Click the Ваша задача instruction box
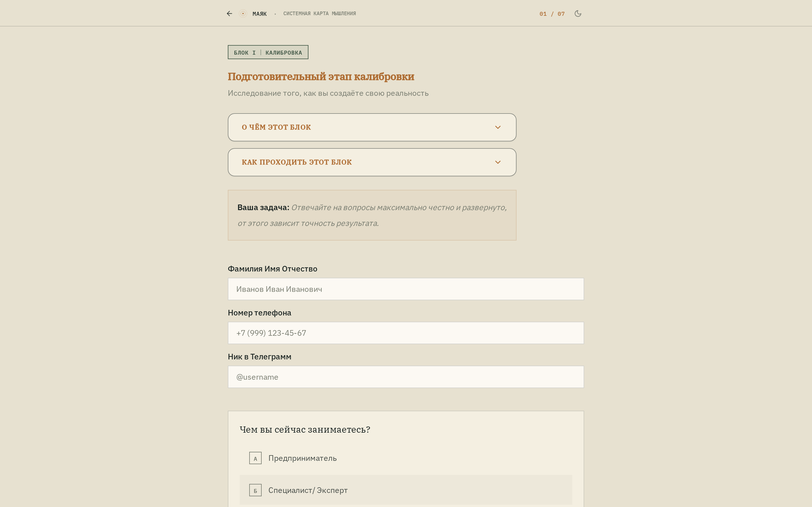Screen dimensions: 812x507 click(x=372, y=215)
